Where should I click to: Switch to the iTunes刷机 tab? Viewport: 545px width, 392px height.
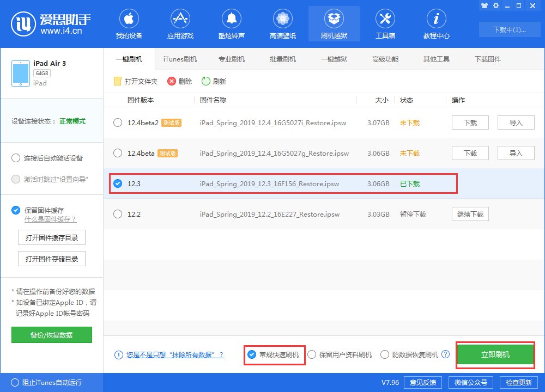tap(180, 59)
